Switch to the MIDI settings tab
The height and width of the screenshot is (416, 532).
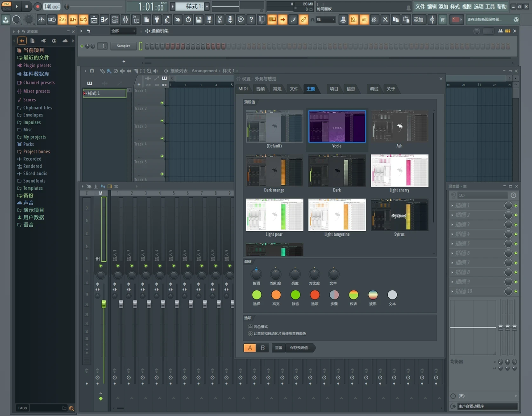[243, 89]
